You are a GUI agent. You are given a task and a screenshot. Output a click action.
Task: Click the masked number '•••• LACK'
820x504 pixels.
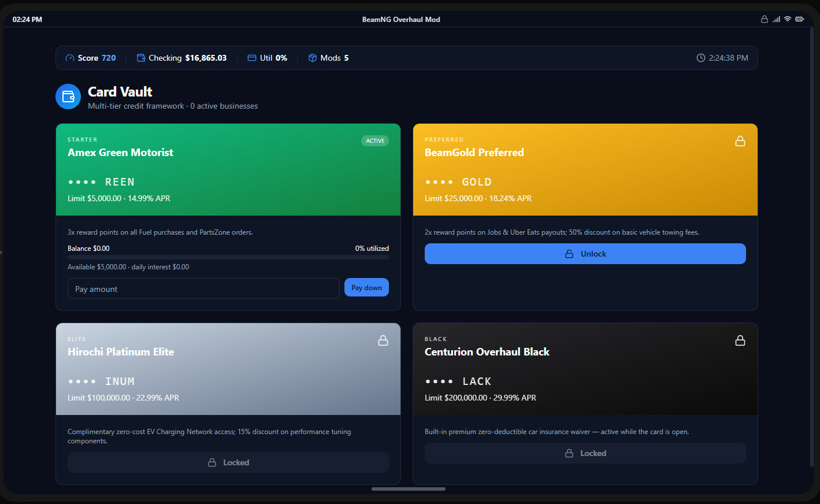(x=458, y=381)
